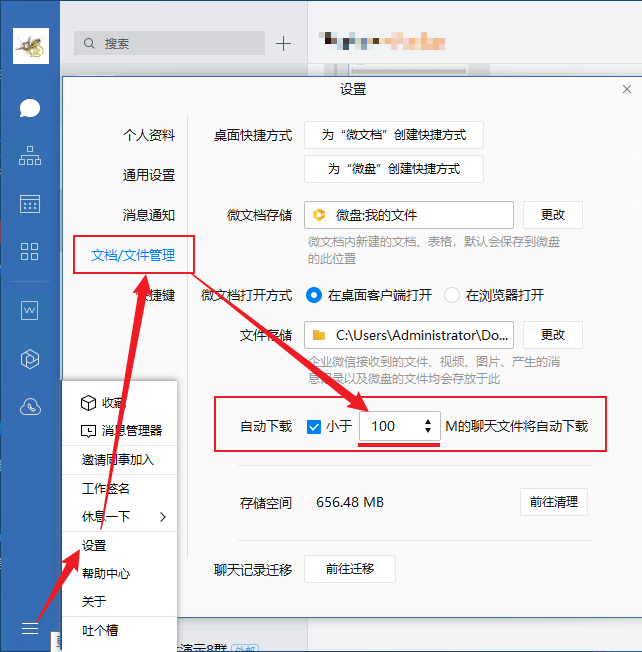The image size is (642, 652).
Task: Open the cloud phone meeting icon
Action: coord(30,407)
